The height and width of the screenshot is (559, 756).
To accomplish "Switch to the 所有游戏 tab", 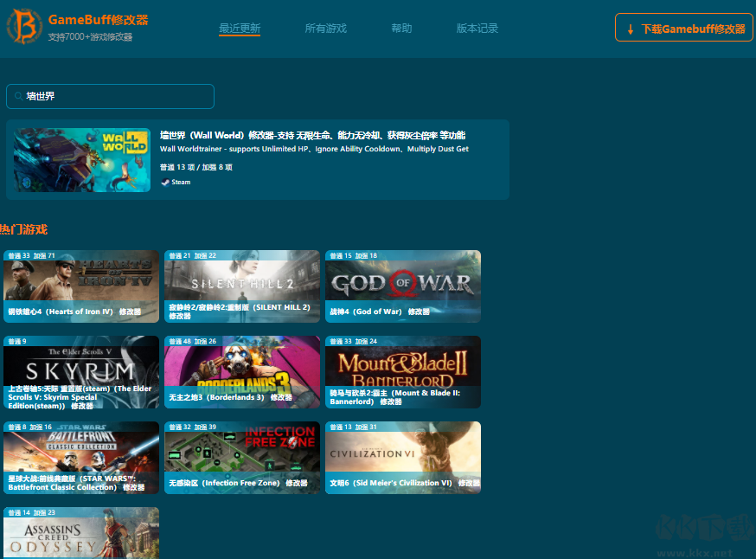I will pos(326,29).
